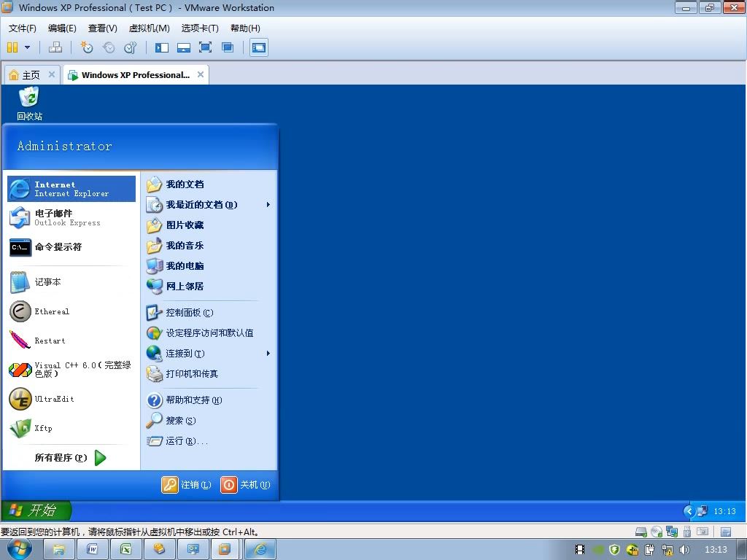Open 网上邻居 network places

click(x=209, y=286)
